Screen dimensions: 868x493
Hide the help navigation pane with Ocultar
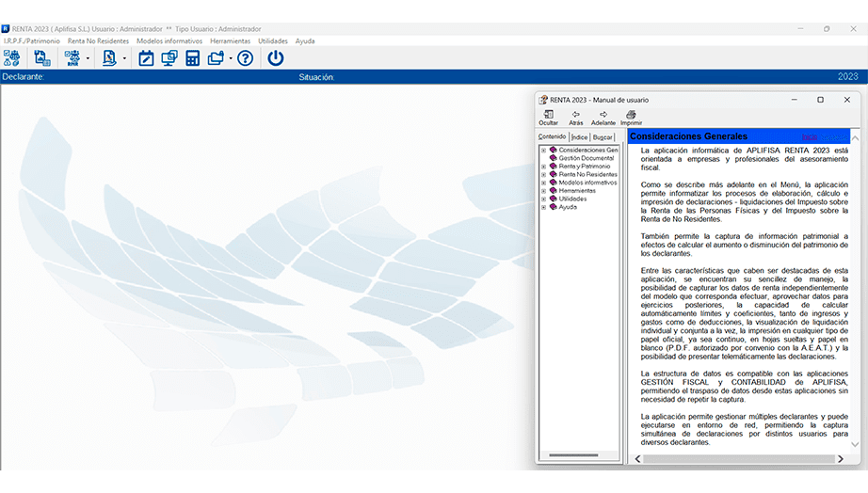[x=549, y=118]
